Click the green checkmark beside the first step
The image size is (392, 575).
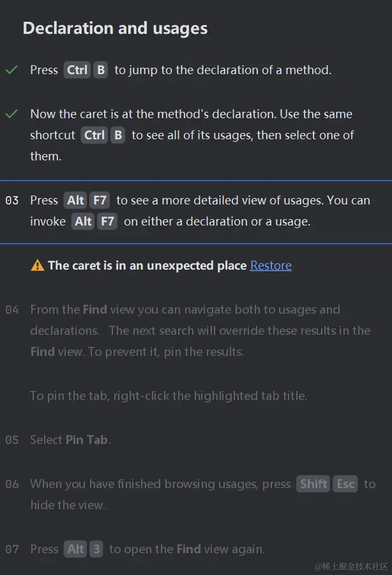tap(11, 70)
